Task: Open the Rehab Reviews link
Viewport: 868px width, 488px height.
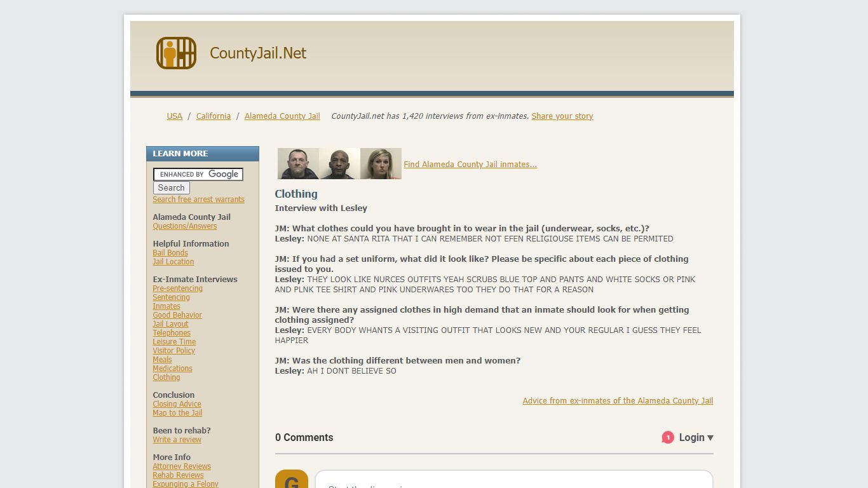Action: (179, 475)
